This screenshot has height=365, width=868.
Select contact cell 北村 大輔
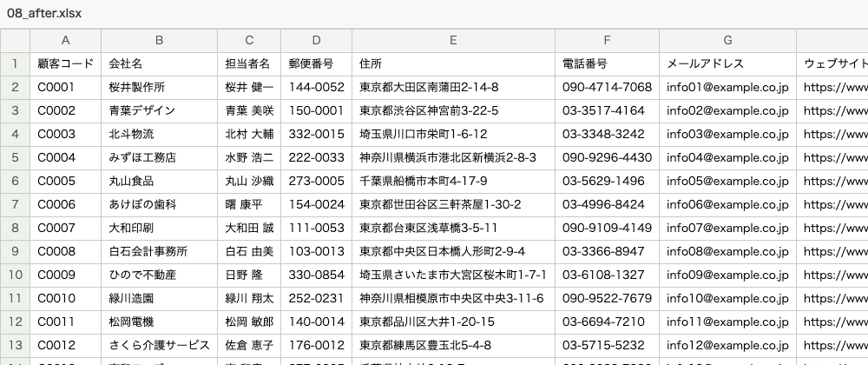tap(249, 135)
